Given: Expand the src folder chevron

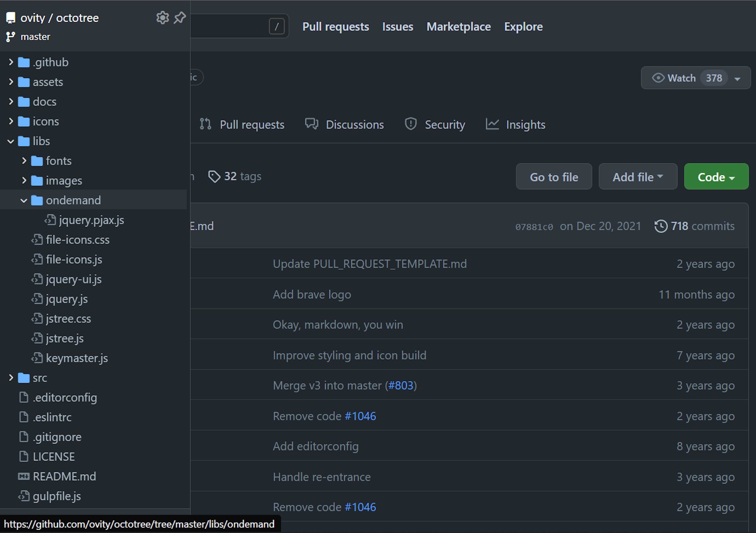Looking at the screenshot, I should pyautogui.click(x=11, y=378).
